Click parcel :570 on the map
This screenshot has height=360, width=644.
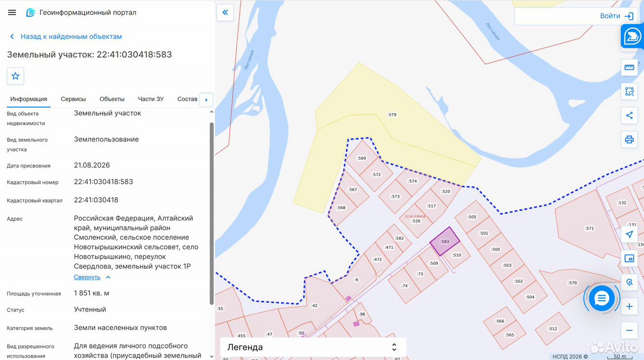click(573, 283)
